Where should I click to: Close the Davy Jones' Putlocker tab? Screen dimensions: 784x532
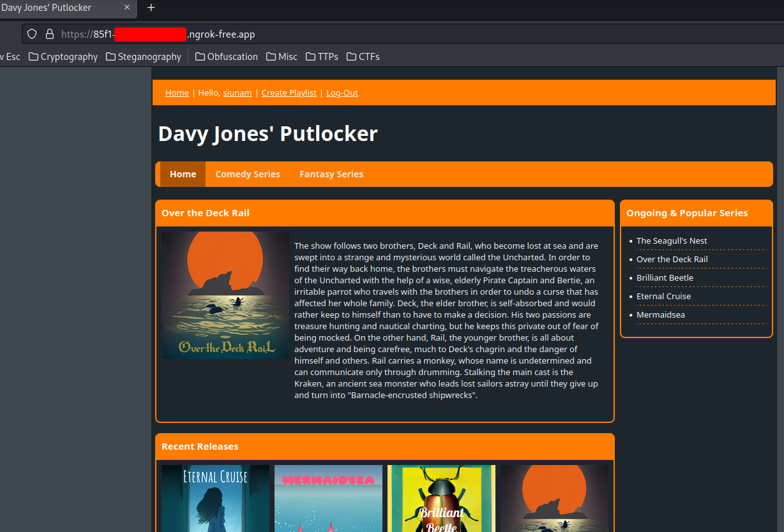pos(127,8)
